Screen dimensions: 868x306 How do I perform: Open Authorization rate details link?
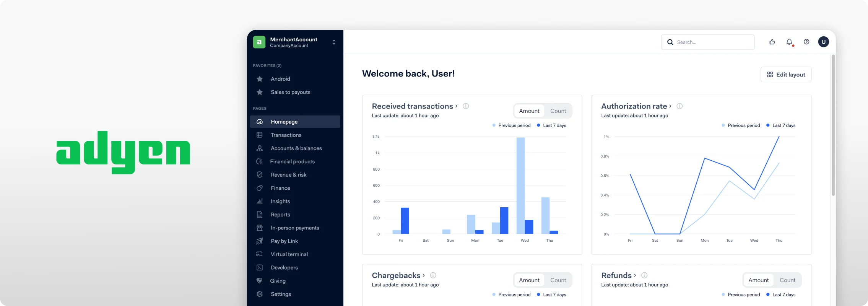point(636,106)
